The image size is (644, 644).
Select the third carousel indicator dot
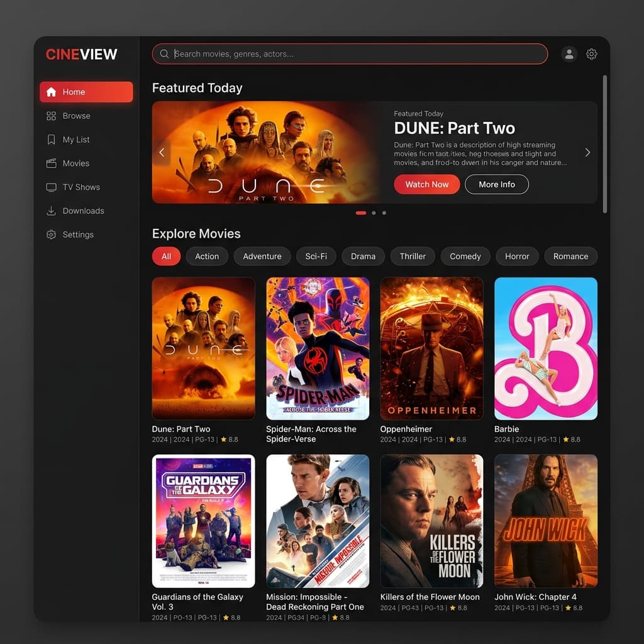384,213
